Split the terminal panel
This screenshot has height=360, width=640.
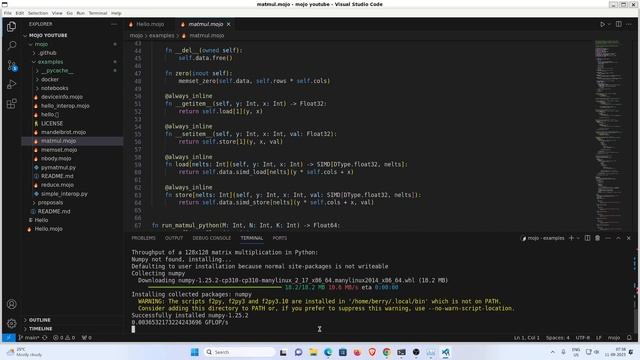pyautogui.click(x=587, y=238)
